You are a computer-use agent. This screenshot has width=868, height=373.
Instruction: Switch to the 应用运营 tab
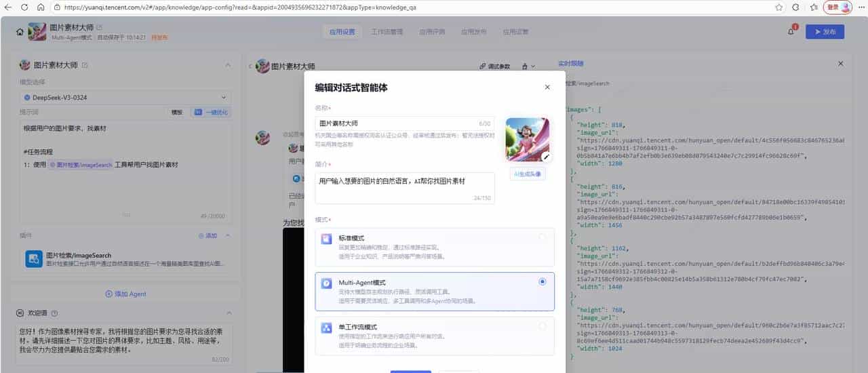[515, 31]
